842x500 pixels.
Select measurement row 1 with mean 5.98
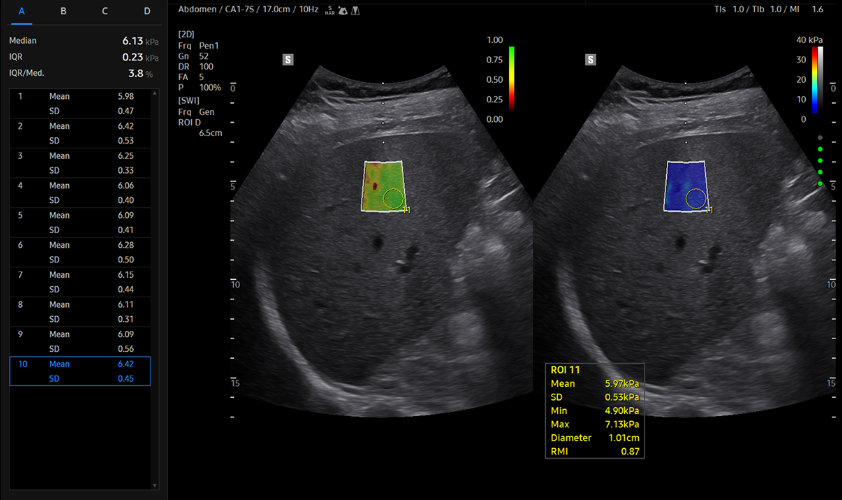point(80,103)
